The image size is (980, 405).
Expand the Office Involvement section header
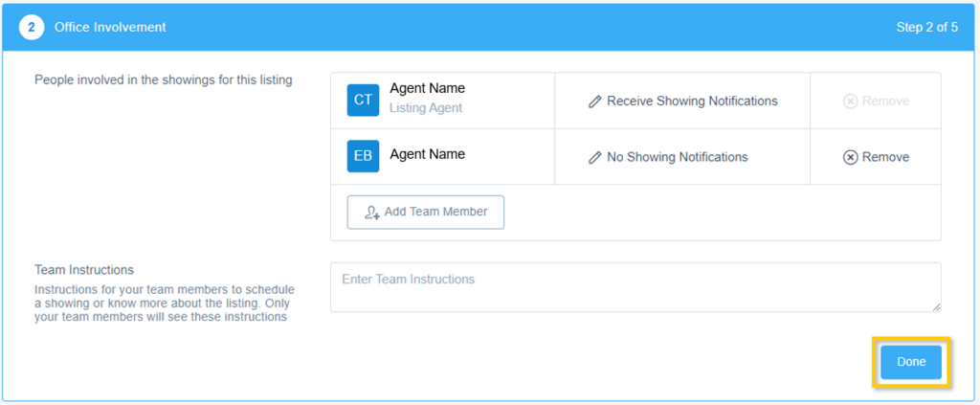click(110, 27)
